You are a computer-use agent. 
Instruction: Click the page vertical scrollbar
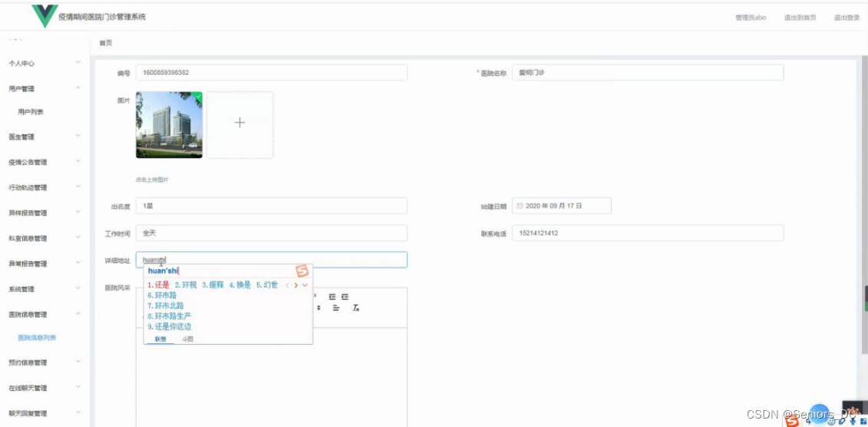point(865,205)
